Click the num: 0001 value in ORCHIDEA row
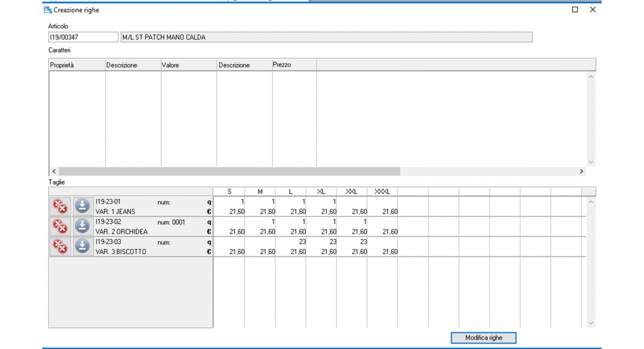 click(171, 222)
